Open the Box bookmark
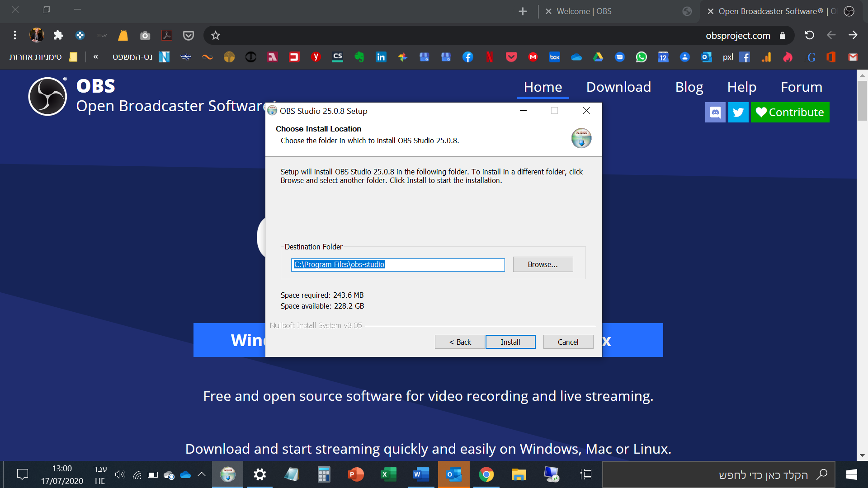Image resolution: width=868 pixels, height=488 pixels. click(555, 57)
